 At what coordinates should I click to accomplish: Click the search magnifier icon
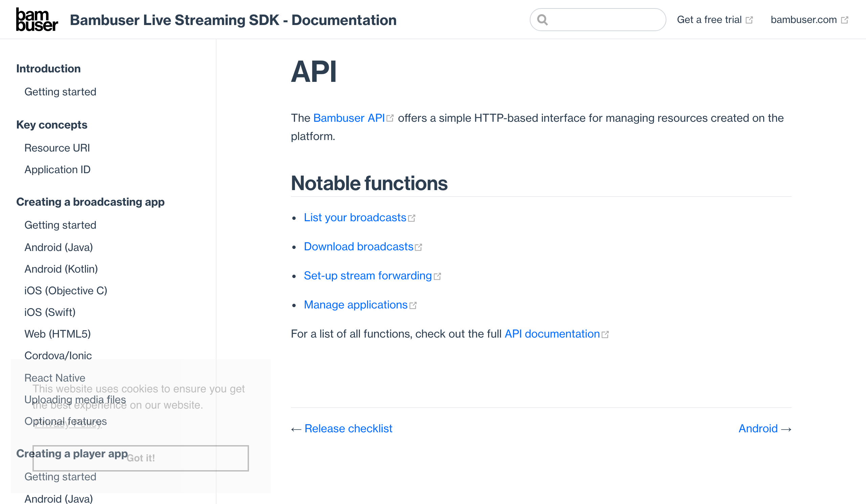[x=542, y=20]
